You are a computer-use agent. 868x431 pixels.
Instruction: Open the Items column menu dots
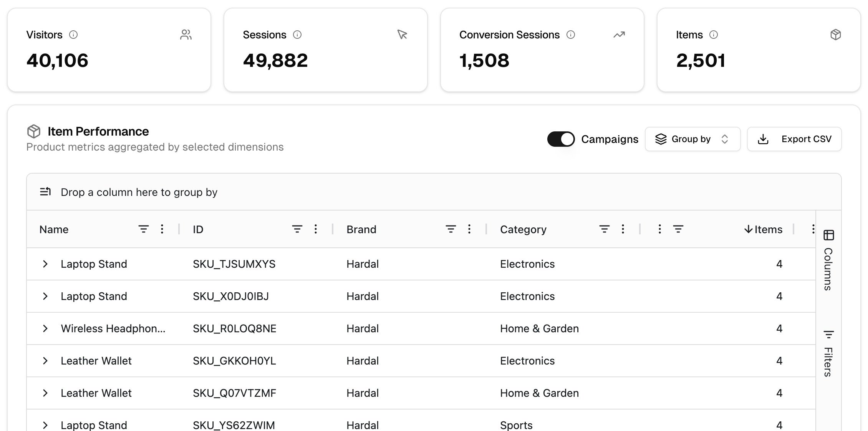tap(660, 229)
